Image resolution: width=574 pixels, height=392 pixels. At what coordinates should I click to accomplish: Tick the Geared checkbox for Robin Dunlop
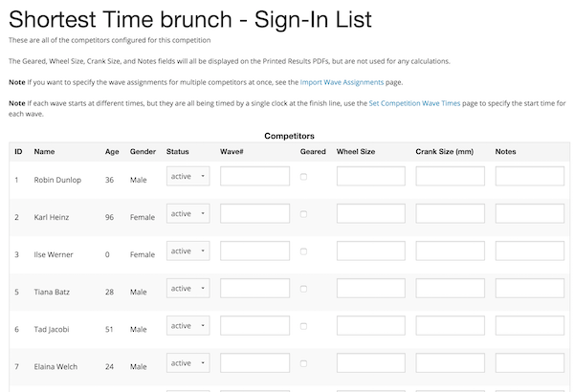(304, 177)
